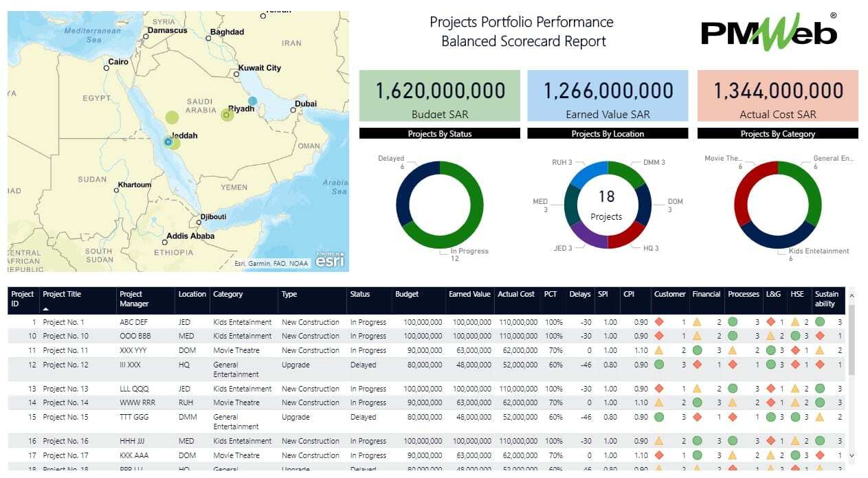Click the Esri logo on the map
Image resolution: width=868 pixels, height=478 pixels.
point(330,260)
